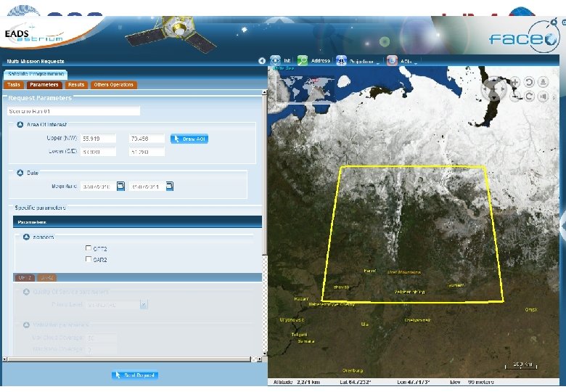566x392 pixels.
Task: Click the Max Cloud Coverage input field
Action: click(102, 338)
